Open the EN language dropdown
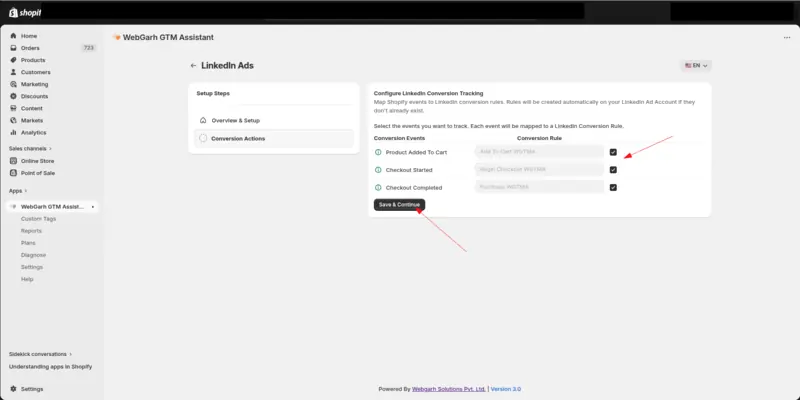This screenshot has height=400, width=800. click(696, 66)
